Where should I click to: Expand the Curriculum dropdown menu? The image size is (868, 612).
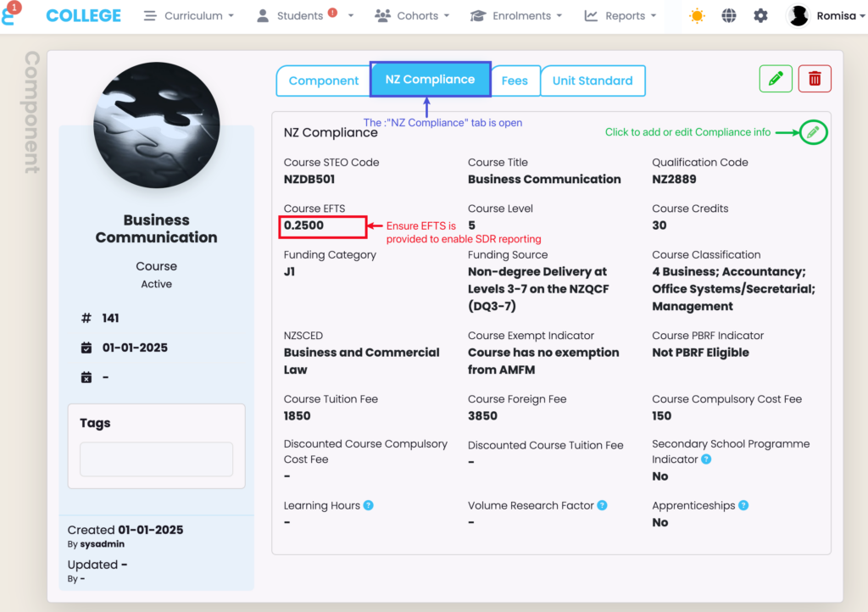click(189, 16)
